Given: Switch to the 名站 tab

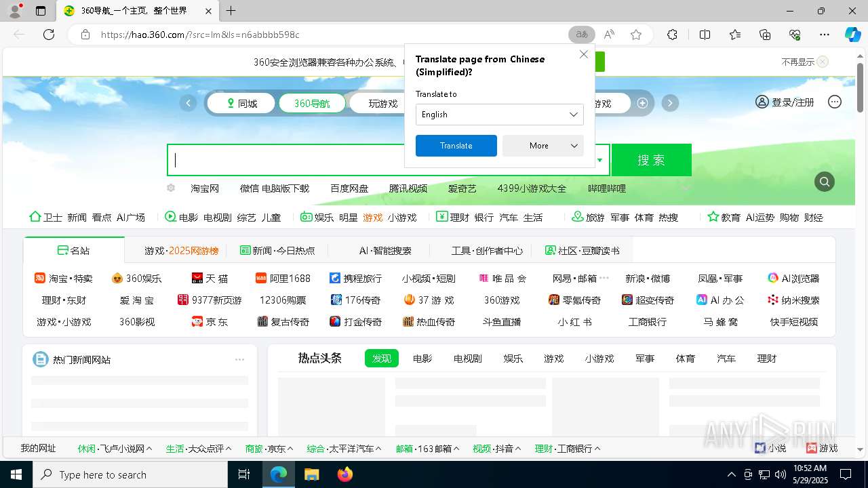Looking at the screenshot, I should [74, 250].
